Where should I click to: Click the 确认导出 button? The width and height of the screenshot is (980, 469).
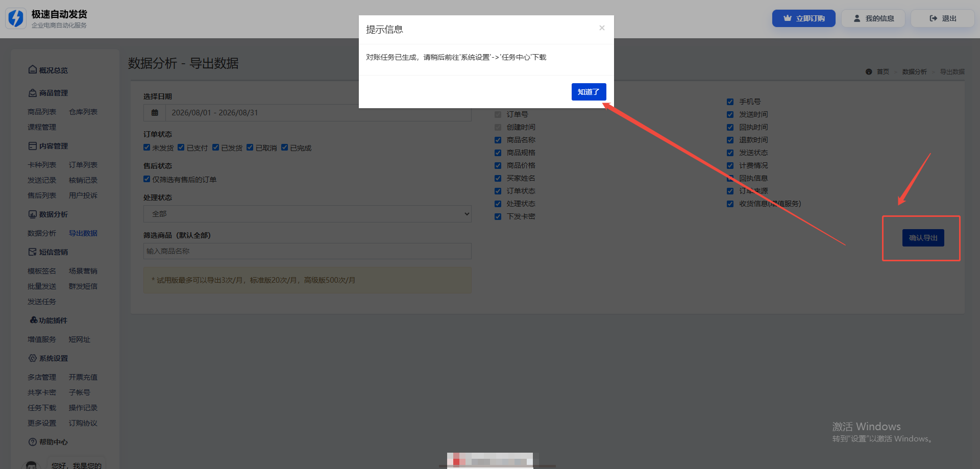click(x=923, y=238)
